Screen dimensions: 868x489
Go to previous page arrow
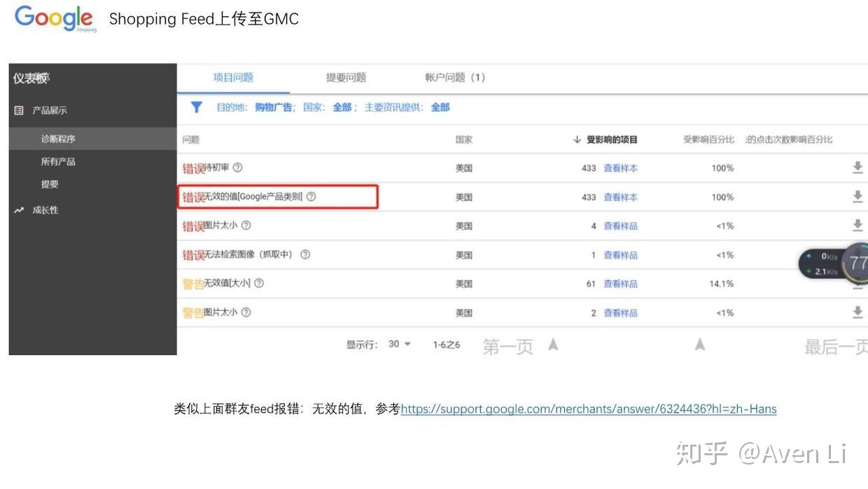click(553, 344)
